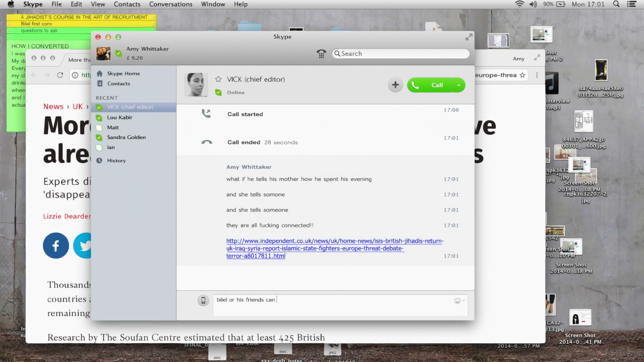644x362 pixels.
Task: Click the £ 9.20 Skype credit
Action: click(135, 58)
